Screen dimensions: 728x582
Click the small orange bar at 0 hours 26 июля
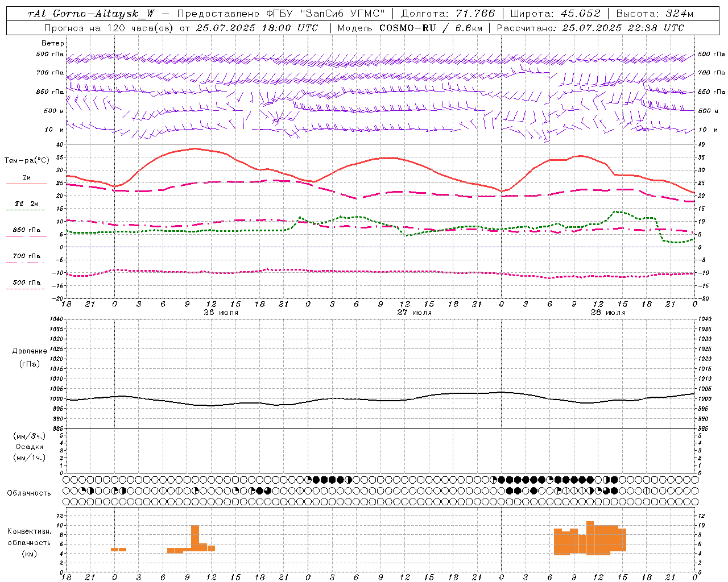point(118,550)
